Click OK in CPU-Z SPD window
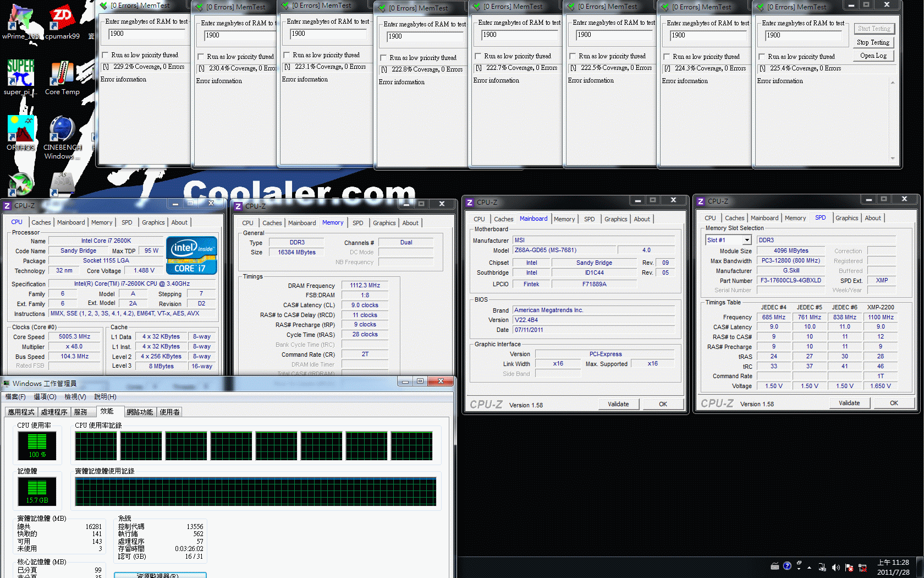Image resolution: width=924 pixels, height=578 pixels. [894, 403]
